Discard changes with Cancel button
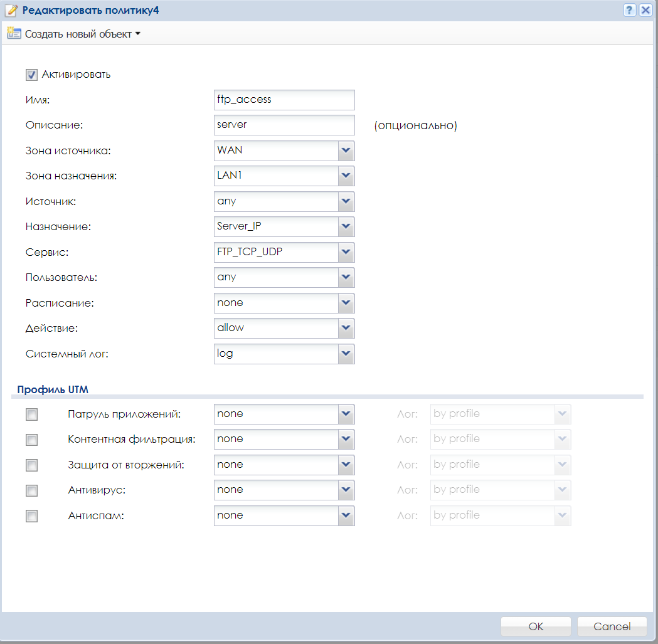658x644 pixels. click(612, 626)
